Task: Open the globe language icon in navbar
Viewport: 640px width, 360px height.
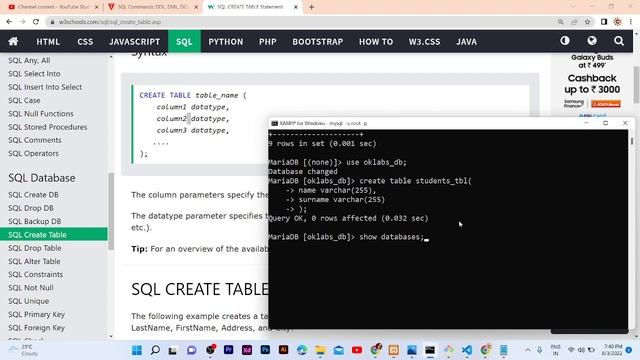Action: [592, 41]
